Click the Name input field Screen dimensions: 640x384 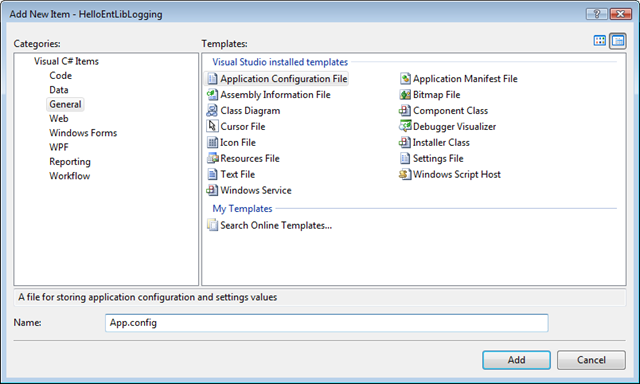pos(327,323)
